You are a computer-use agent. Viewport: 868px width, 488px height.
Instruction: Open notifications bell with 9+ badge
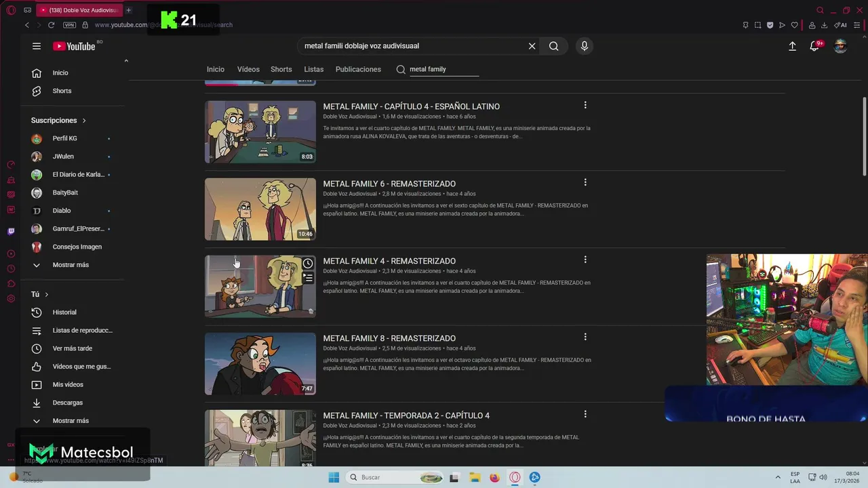(x=815, y=46)
